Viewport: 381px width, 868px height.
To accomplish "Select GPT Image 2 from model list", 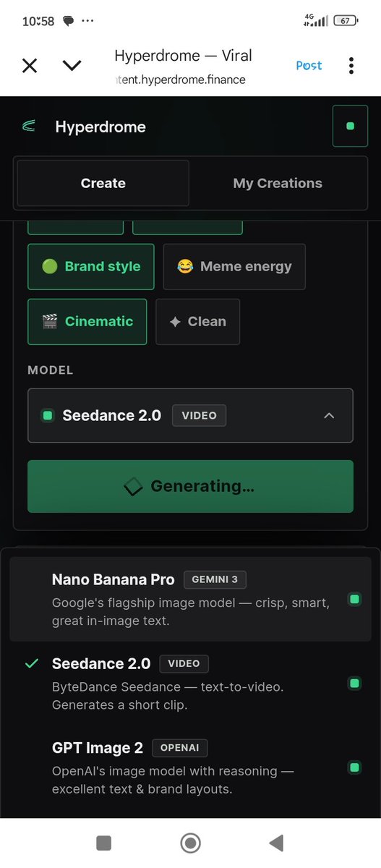I will (x=191, y=767).
